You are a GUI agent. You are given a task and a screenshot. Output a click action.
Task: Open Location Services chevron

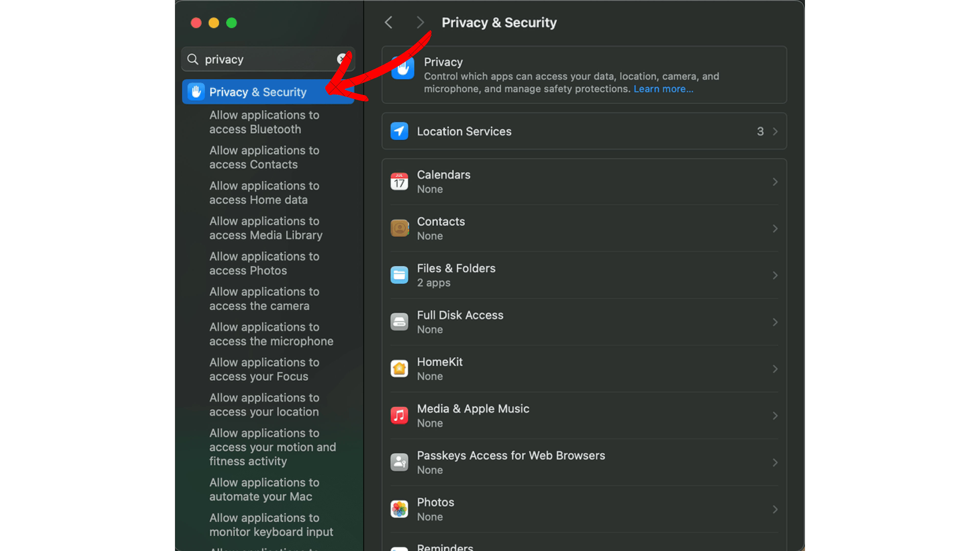(775, 131)
